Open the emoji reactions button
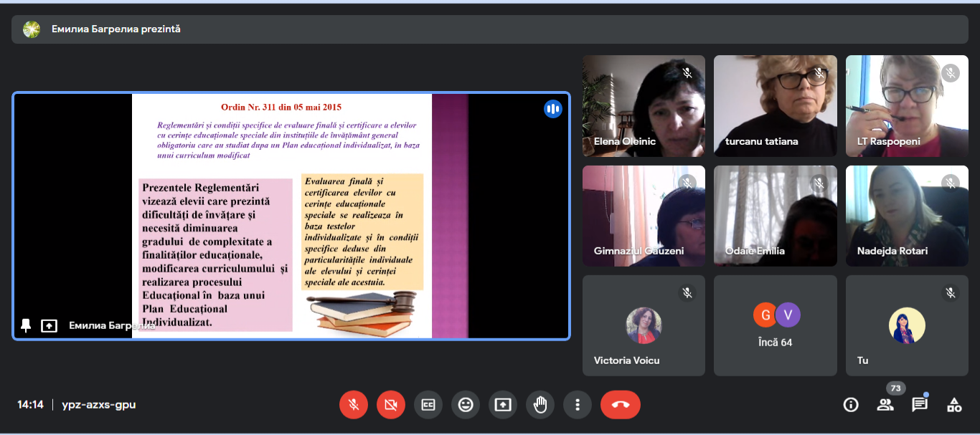980x435 pixels. 466,405
